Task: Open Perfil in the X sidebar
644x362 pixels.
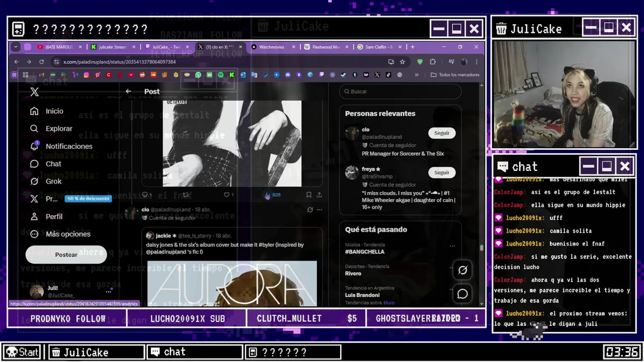Action: click(x=46, y=216)
